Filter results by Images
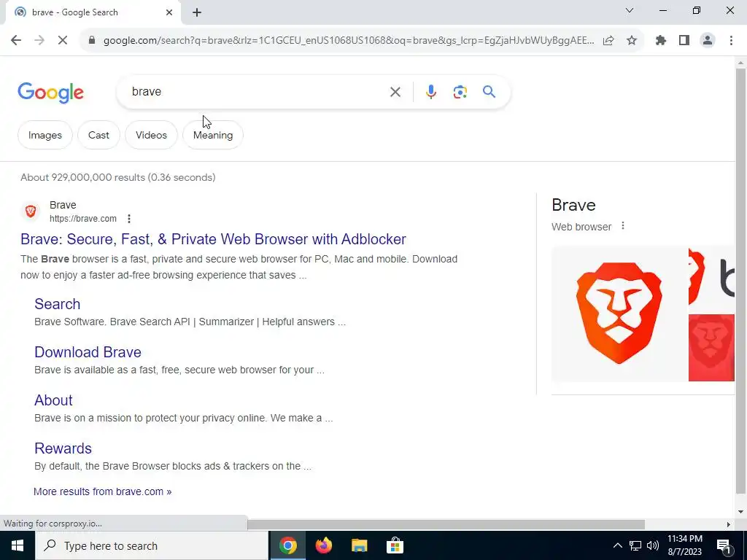Screen dimensions: 747x560 click(x=44, y=135)
